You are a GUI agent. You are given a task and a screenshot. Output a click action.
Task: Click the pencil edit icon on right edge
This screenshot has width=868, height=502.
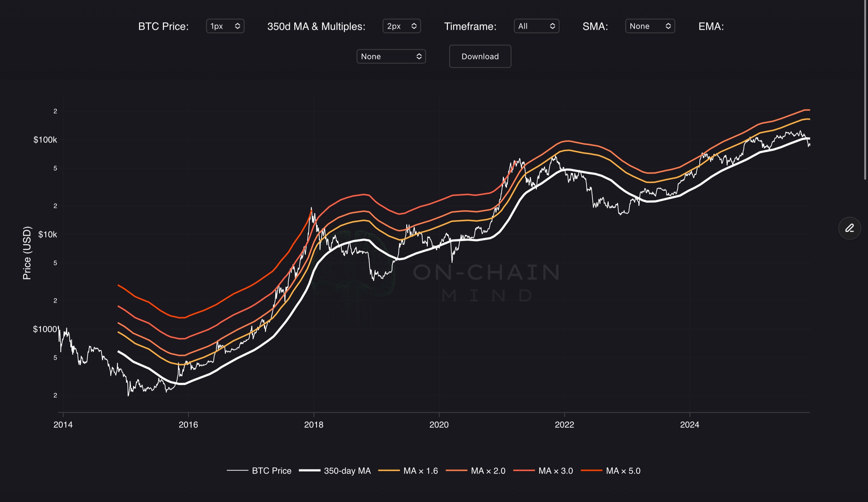coord(849,228)
